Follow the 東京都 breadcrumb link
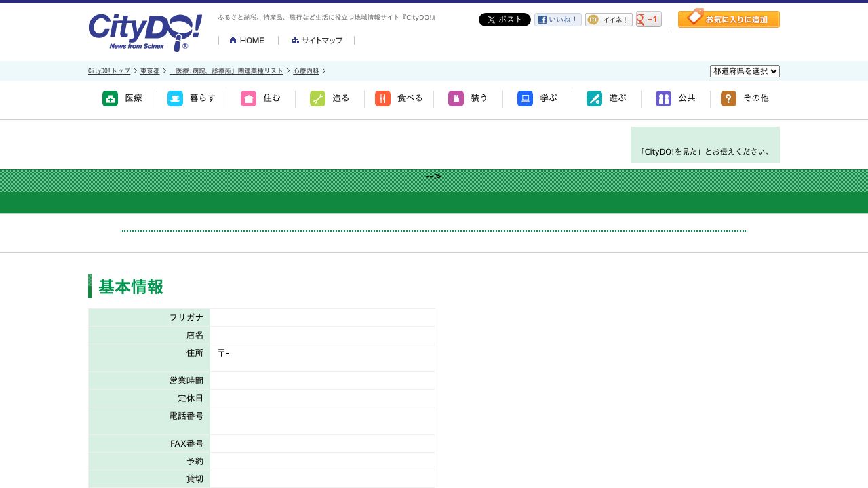 pos(150,71)
